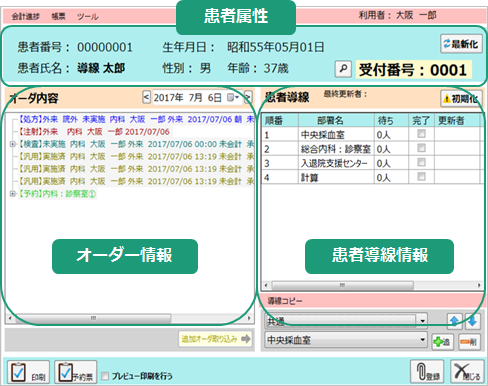Go to next date arrow

(x=248, y=97)
